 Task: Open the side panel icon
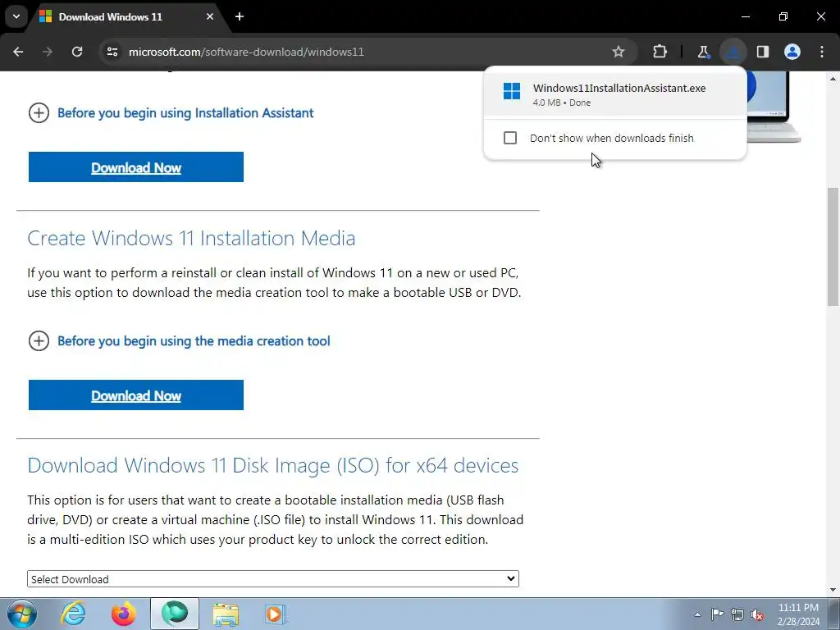pyautogui.click(x=763, y=52)
